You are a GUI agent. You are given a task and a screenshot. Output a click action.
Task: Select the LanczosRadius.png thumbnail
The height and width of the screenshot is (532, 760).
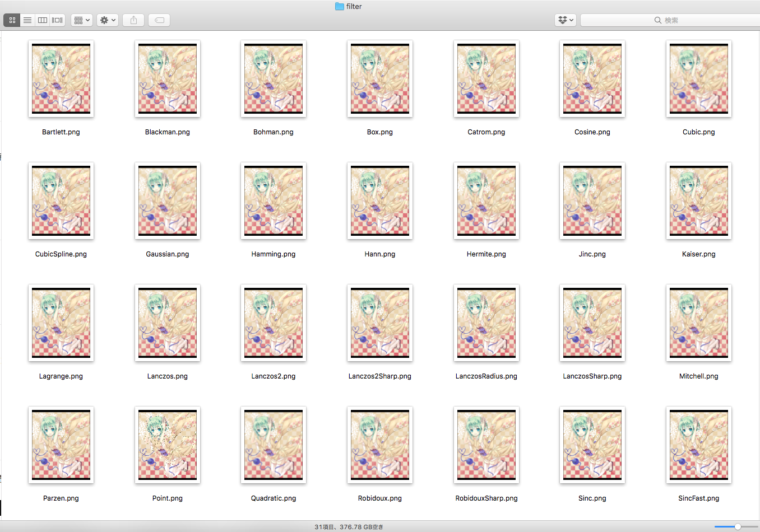click(486, 323)
